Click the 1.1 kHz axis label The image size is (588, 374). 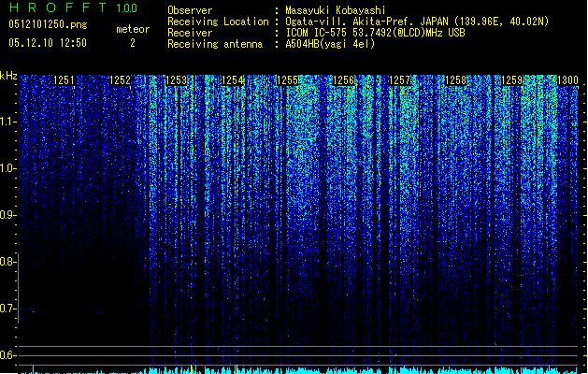pos(7,122)
